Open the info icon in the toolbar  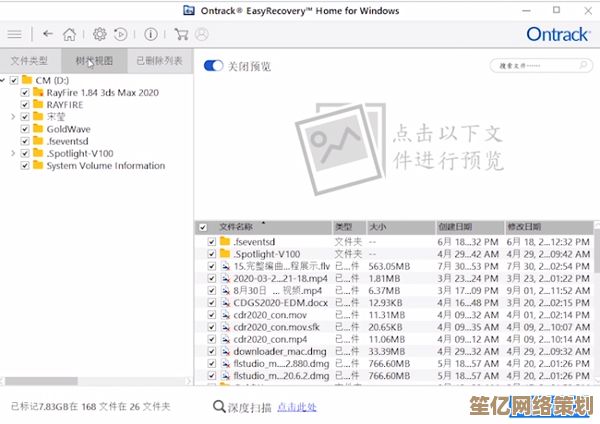(x=151, y=33)
